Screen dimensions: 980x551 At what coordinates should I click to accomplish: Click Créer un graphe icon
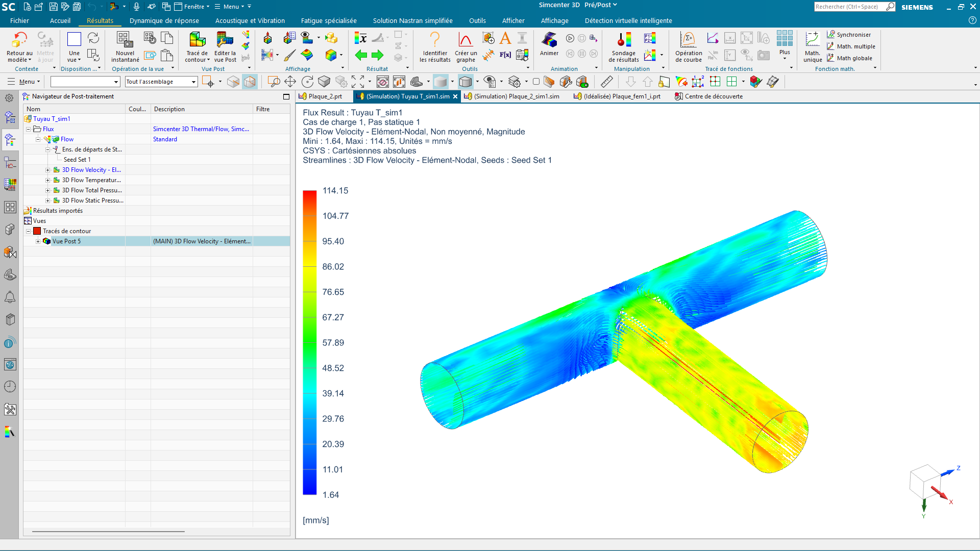pos(465,40)
